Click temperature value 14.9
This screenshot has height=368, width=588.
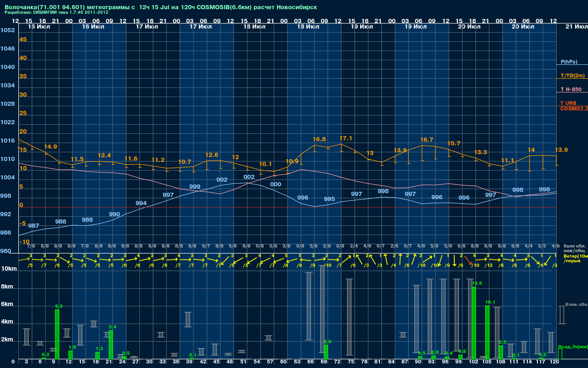coord(51,147)
